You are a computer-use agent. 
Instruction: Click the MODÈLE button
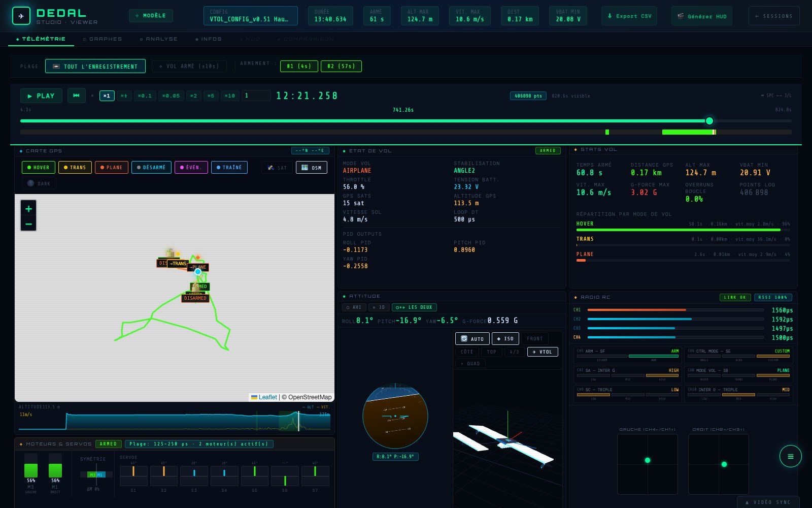point(151,16)
